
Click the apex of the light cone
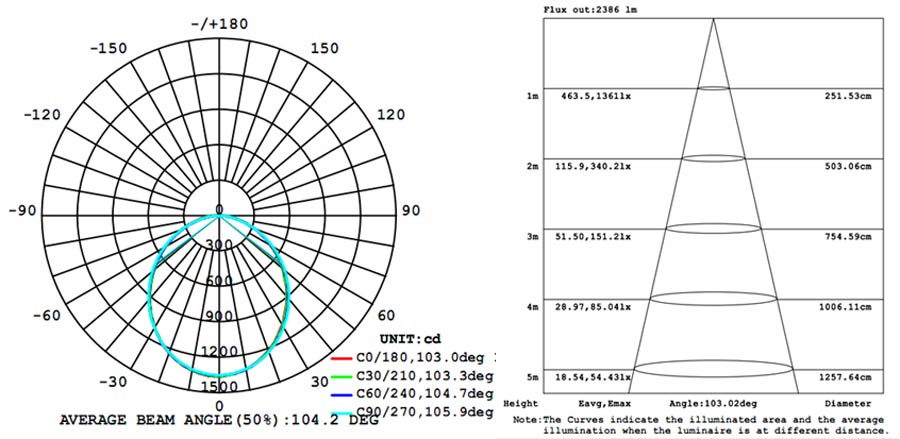pos(713,20)
